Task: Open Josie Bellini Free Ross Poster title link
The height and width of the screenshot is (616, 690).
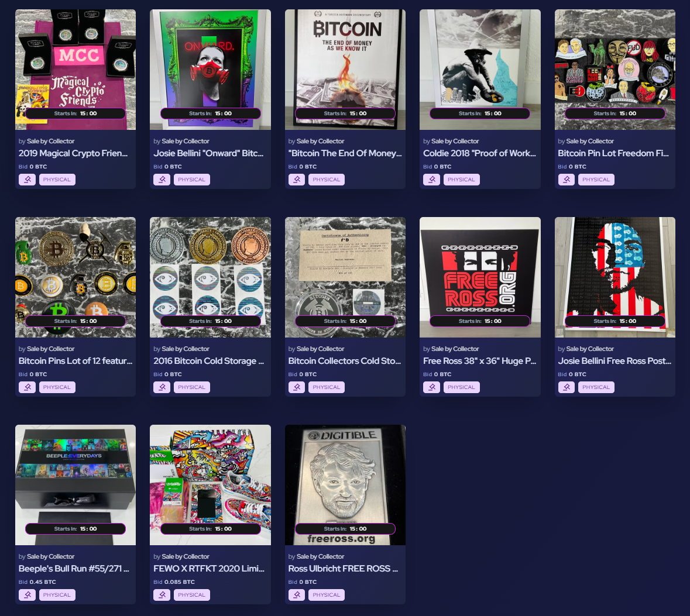Action: point(615,361)
